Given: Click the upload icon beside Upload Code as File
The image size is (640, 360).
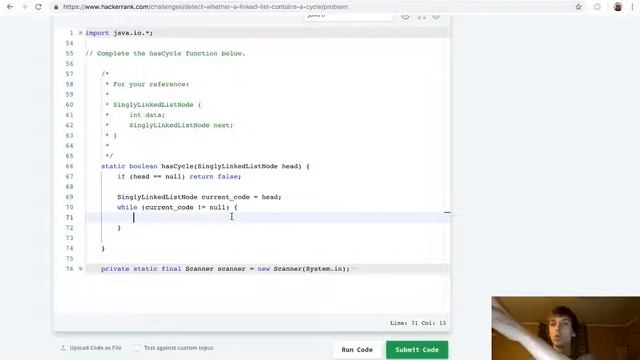Looking at the screenshot, I should tap(63, 348).
